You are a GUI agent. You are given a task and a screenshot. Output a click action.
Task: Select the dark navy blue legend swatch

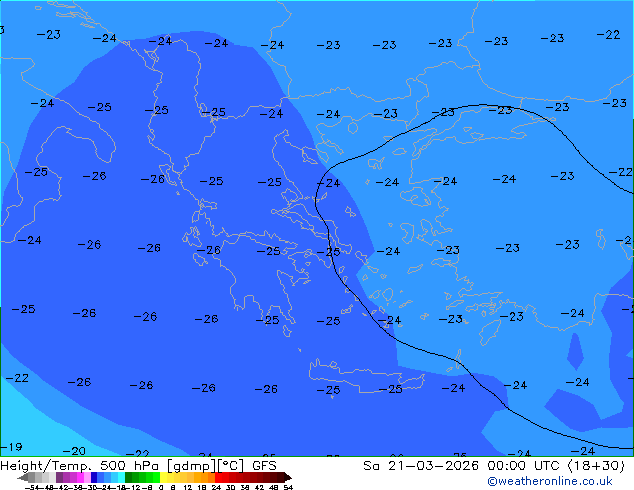pos(94,477)
